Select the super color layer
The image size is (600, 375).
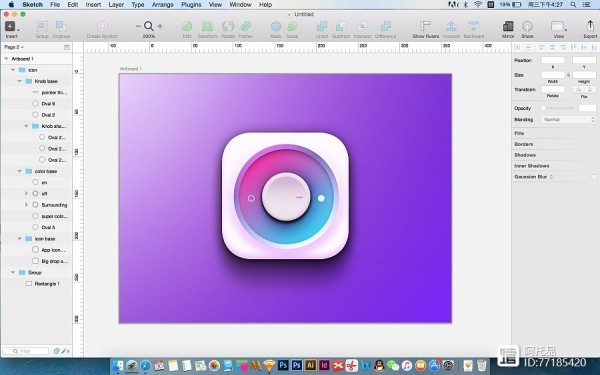36,216
